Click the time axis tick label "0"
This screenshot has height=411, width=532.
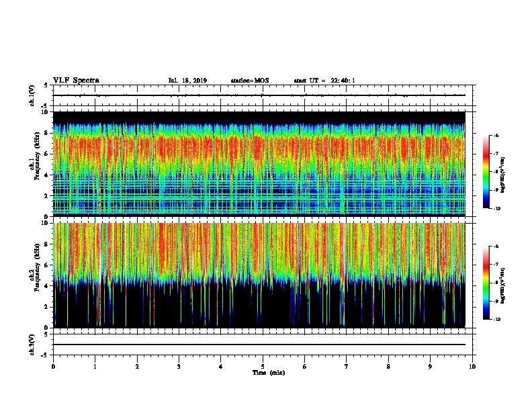(53, 367)
